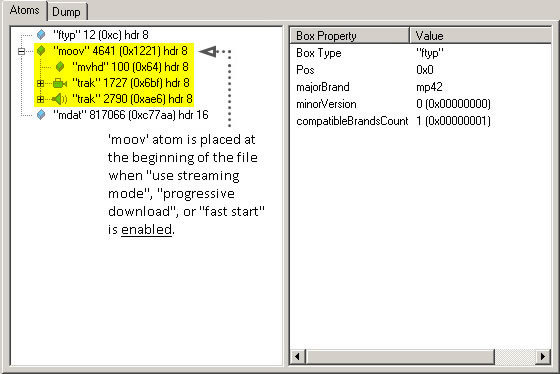Viewport: 560px width, 374px height.
Task: Click the Value column header
Action: [480, 36]
